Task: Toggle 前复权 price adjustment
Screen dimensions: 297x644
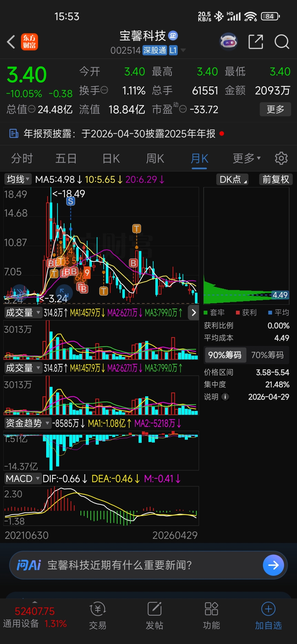Action: tap(276, 179)
